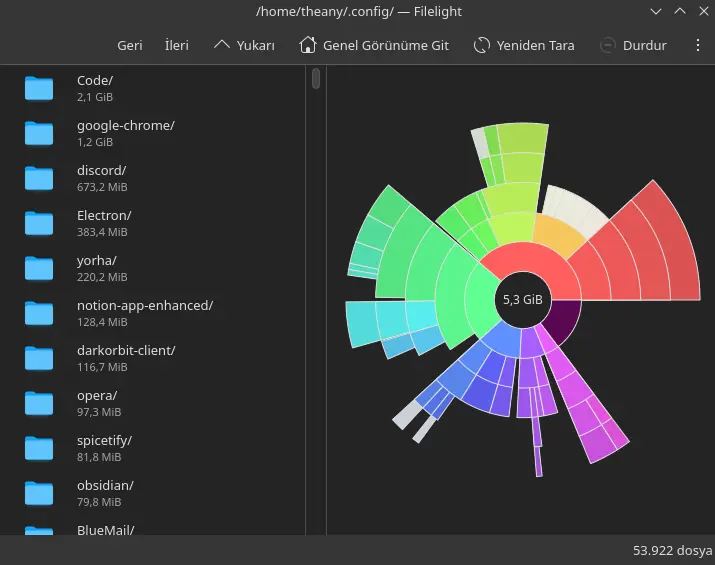
Task: Click the up-caret icon beside Yukarı
Action: (222, 45)
